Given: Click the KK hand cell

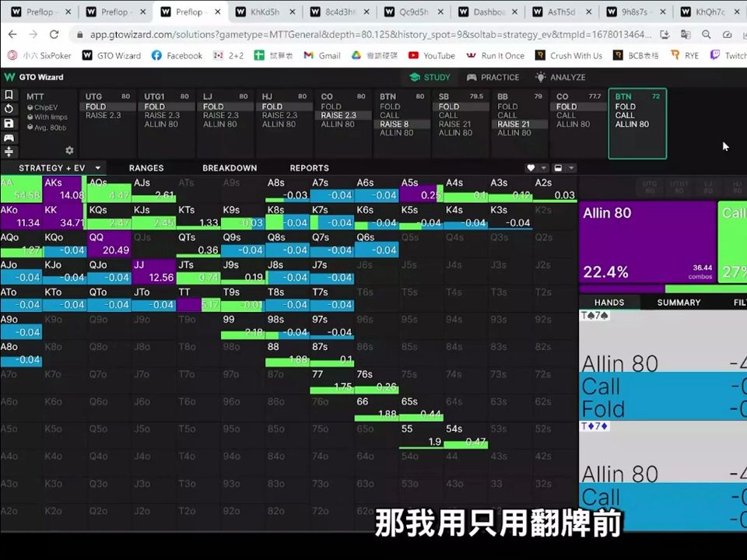Looking at the screenshot, I should pos(63,217).
